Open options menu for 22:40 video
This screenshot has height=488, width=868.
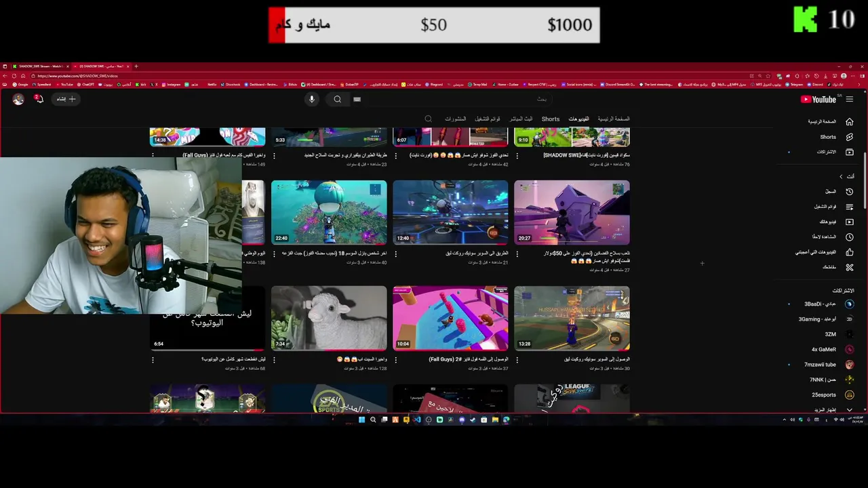(275, 254)
